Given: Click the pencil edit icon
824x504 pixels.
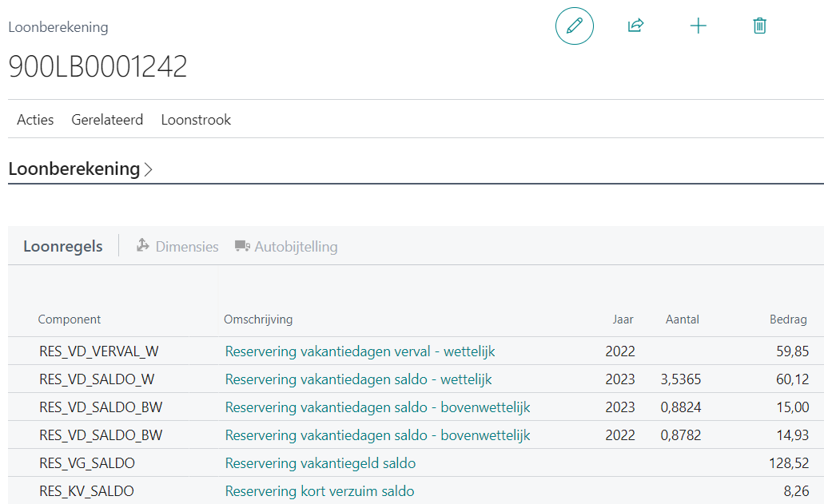Looking at the screenshot, I should [x=574, y=26].
